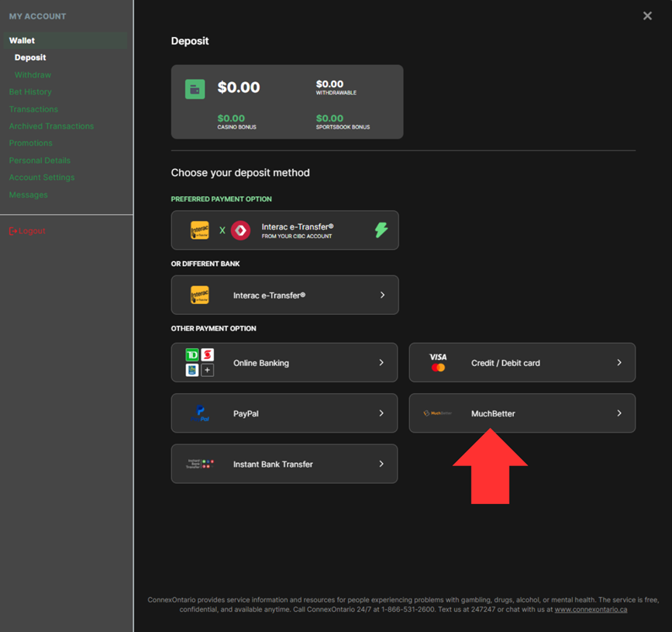Go to Bet History in sidebar
This screenshot has height=632, width=672.
[x=30, y=92]
